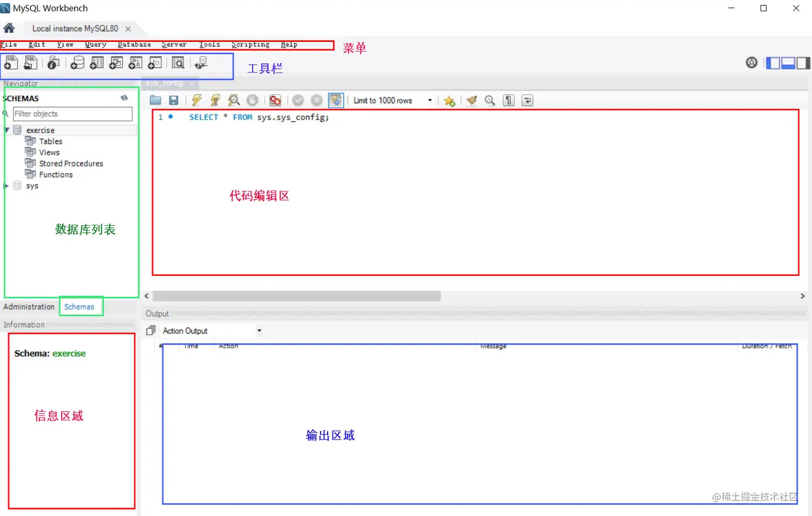
Task: Save snippet with the star icon
Action: [x=450, y=101]
